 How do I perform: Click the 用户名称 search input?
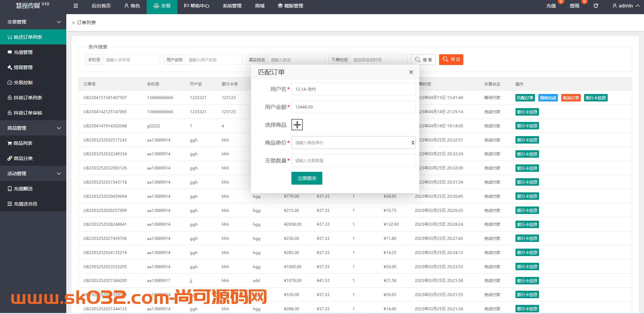214,60
